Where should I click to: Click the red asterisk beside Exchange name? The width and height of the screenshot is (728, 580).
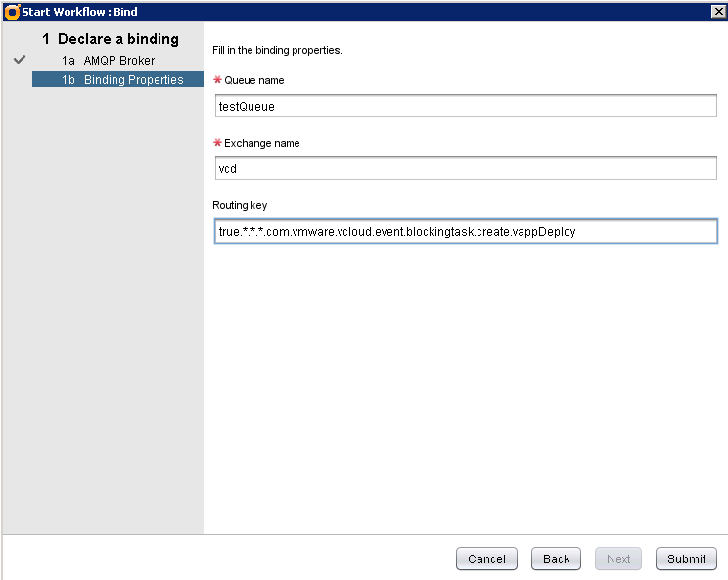217,143
